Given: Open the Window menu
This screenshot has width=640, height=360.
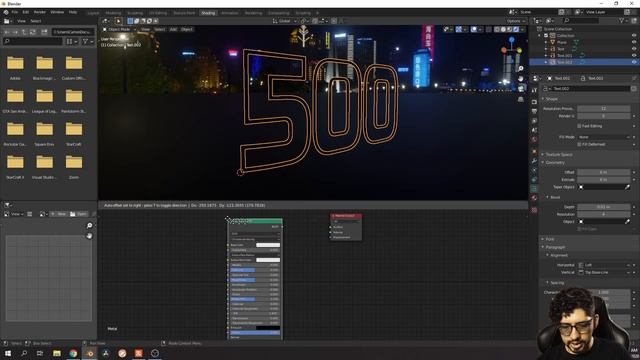Looking at the screenshot, I should pyautogui.click(x=57, y=12).
